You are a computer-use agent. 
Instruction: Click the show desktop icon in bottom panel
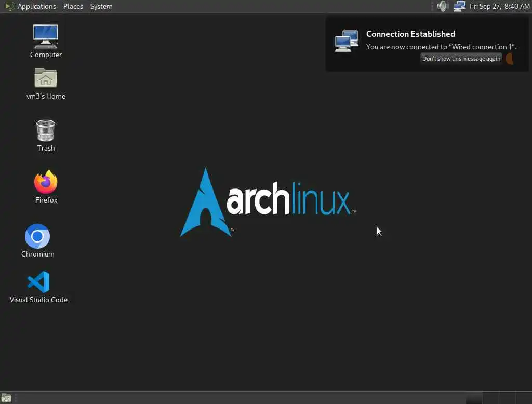tap(6, 398)
